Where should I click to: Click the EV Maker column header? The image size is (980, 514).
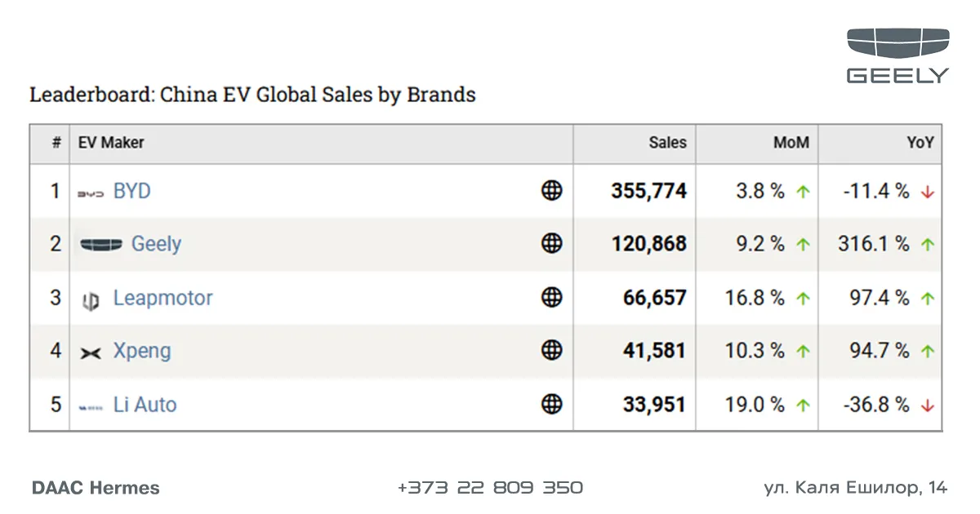click(x=111, y=142)
